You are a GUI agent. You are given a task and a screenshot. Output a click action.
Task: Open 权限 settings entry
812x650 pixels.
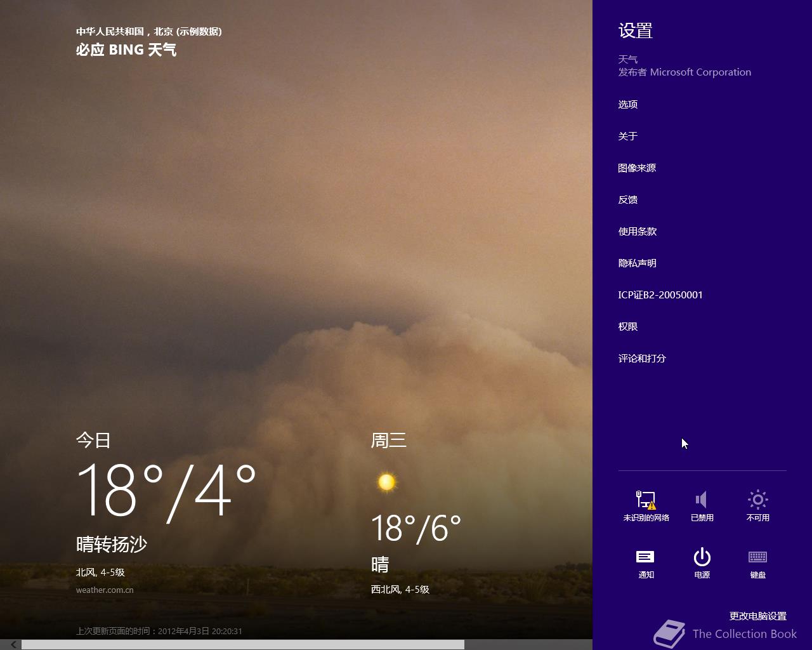coord(628,326)
